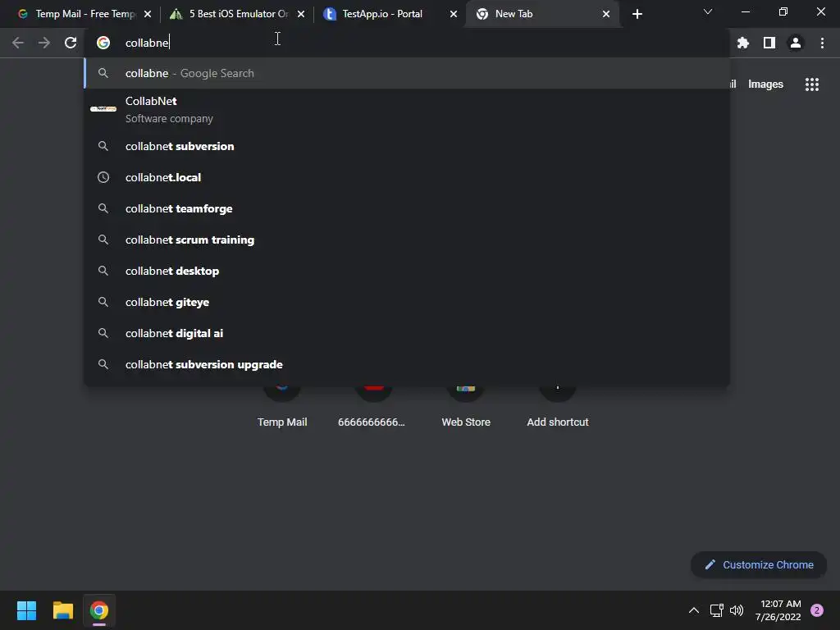Select 'collabne - Google Search' suggestion
Viewport: 840px width, 630px height.
point(407,73)
